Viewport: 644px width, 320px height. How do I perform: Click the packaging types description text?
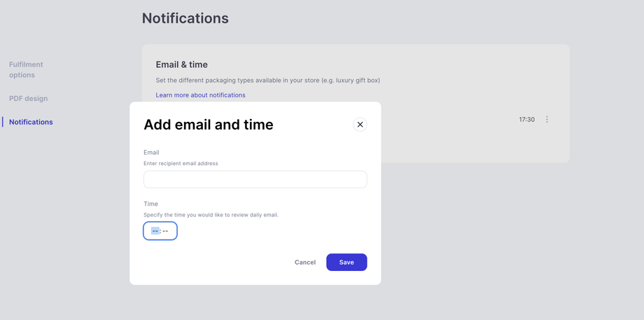(267, 80)
